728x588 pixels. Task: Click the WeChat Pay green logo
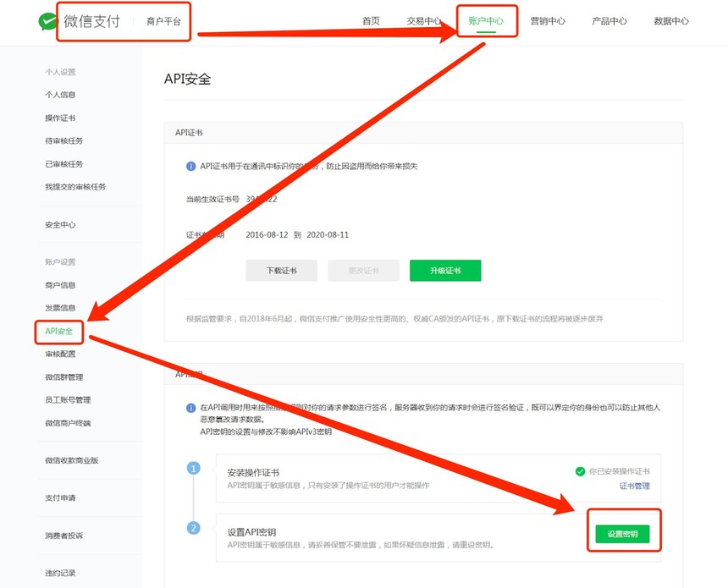click(x=47, y=21)
